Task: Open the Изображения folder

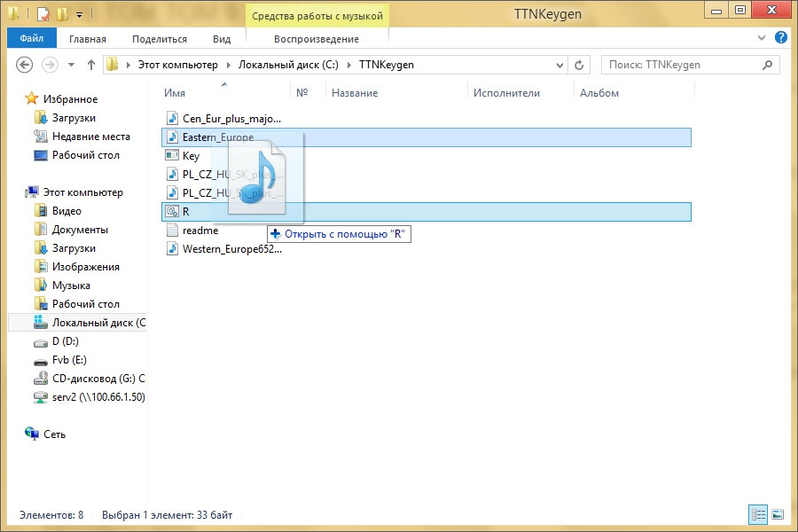Action: tap(85, 267)
